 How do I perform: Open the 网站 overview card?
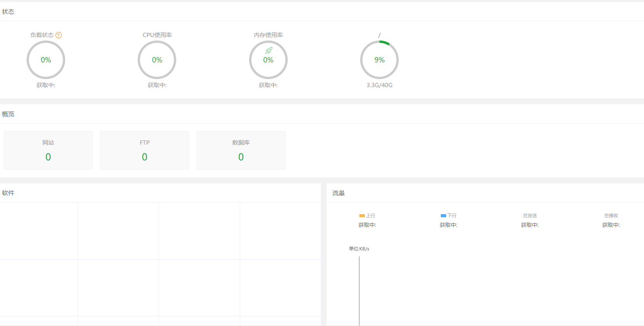48,150
